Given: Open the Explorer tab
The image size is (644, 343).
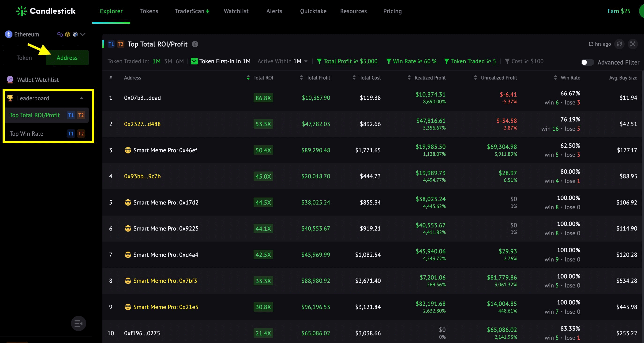Looking at the screenshot, I should pyautogui.click(x=111, y=11).
